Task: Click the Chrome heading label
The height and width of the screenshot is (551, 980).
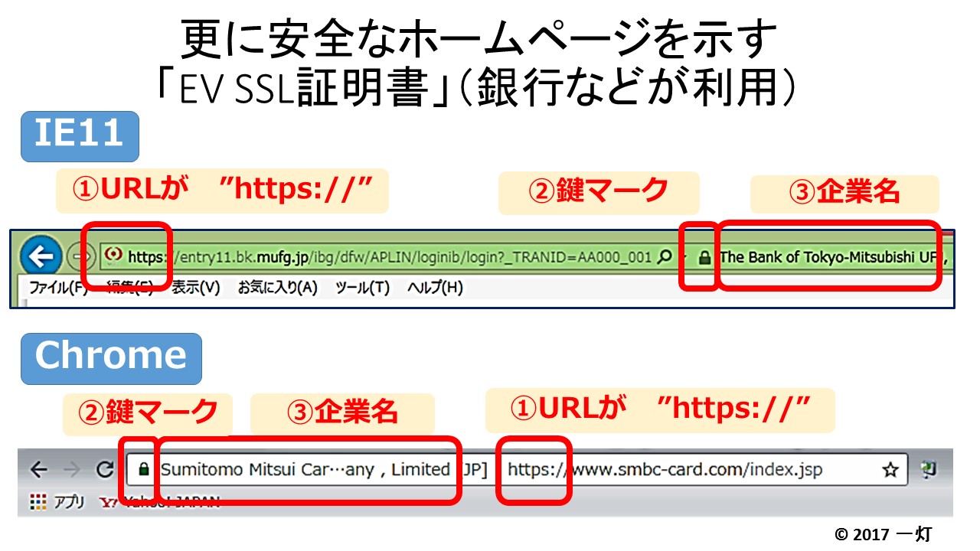Action: point(111,358)
